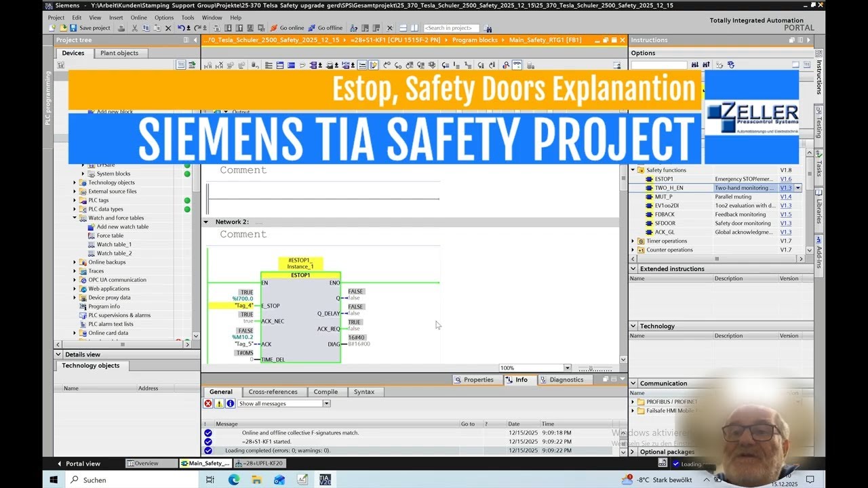Image resolution: width=868 pixels, height=488 pixels.
Task: Click the Delete X icon in main toolbar
Action: tap(168, 28)
